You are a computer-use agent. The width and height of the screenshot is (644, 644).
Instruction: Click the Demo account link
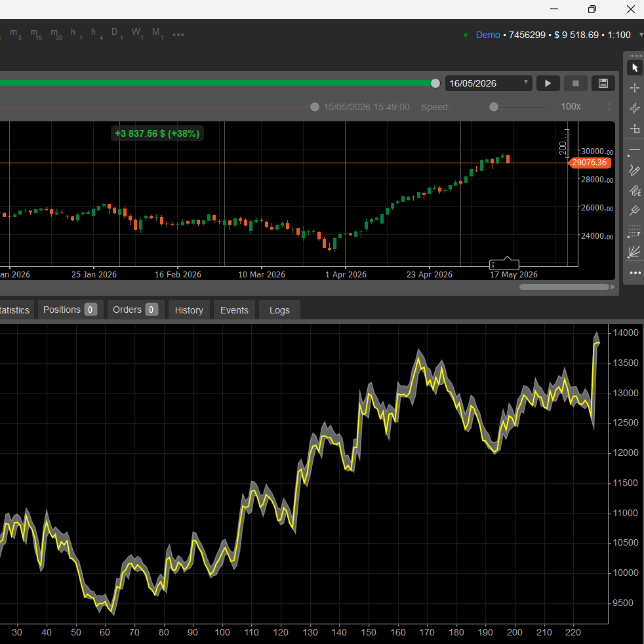tap(487, 35)
